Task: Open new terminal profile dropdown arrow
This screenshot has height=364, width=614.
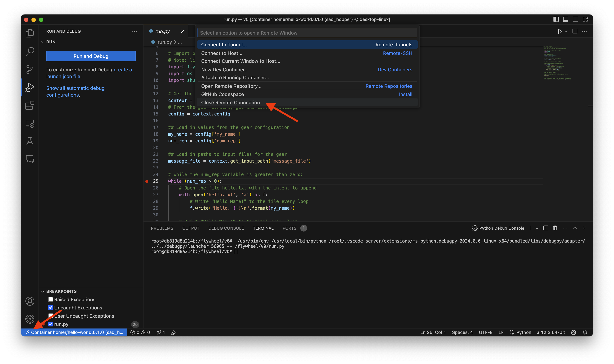Action: tap(537, 228)
